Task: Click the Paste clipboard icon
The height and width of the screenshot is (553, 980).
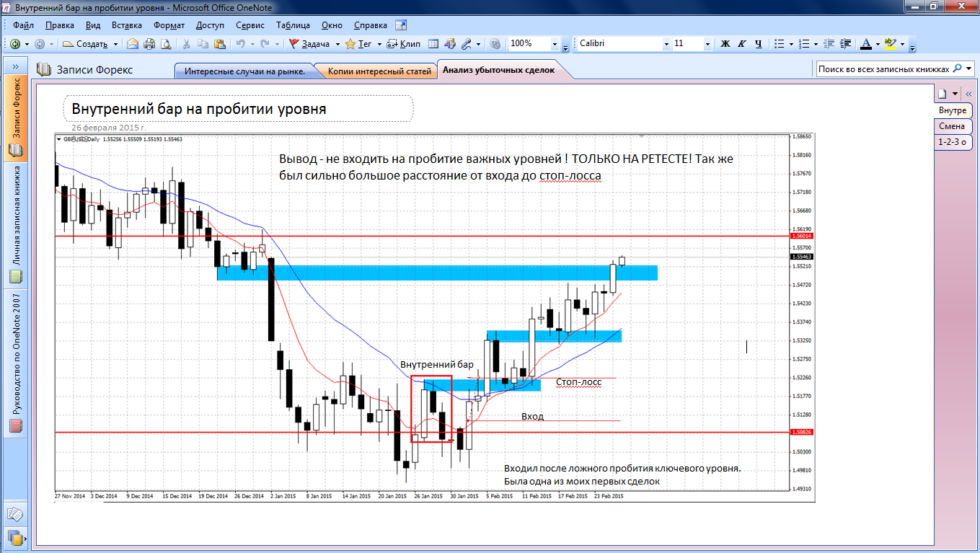Action: click(220, 44)
